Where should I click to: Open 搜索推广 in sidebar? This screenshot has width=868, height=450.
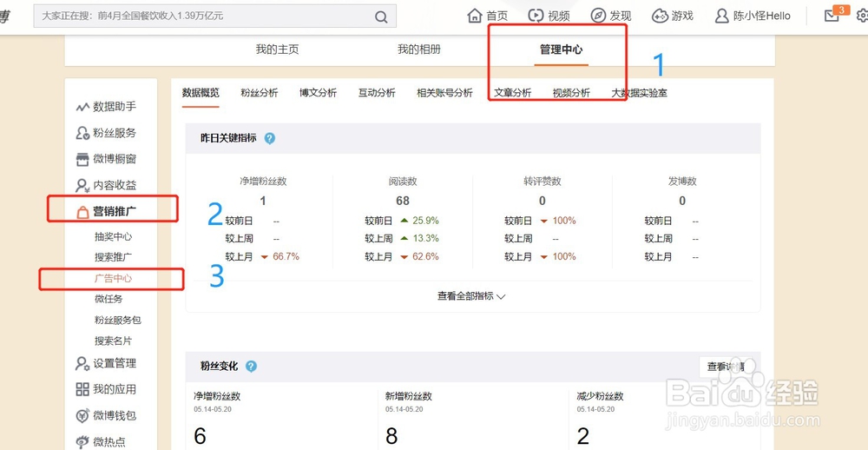tap(114, 257)
